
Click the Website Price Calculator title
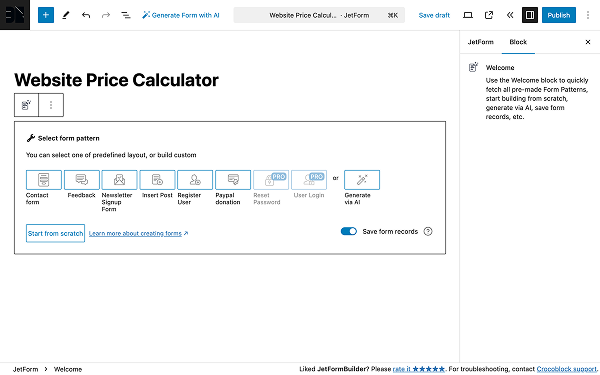tap(116, 80)
